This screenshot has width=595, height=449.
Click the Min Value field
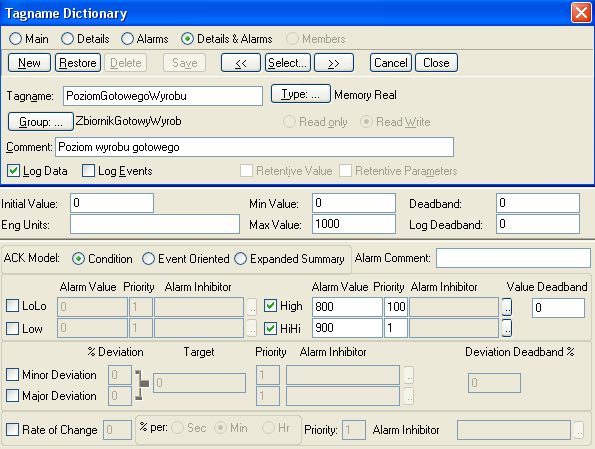354,203
